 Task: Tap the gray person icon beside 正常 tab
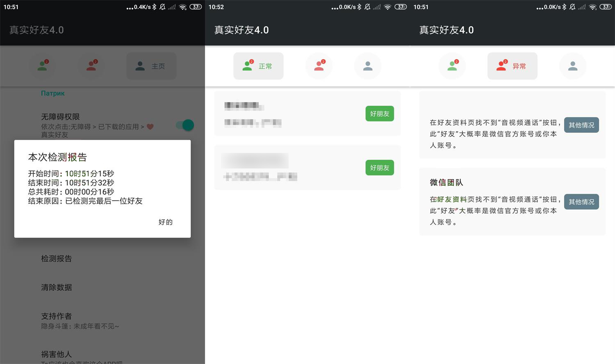(367, 66)
